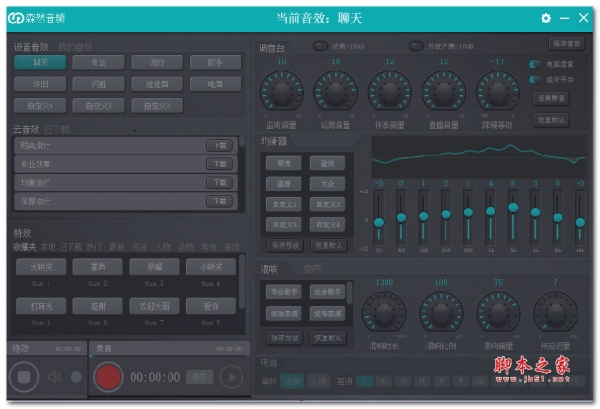Click the reverb presets scrollbar

click(349, 293)
